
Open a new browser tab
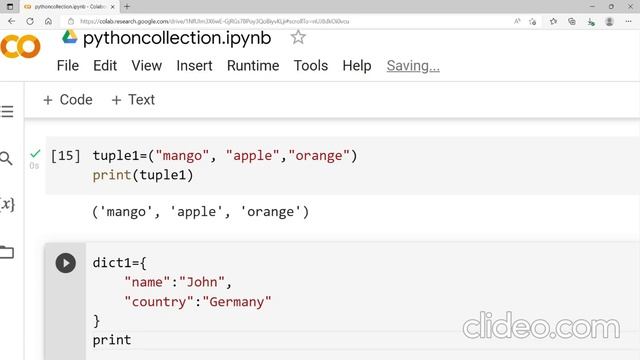click(127, 7)
